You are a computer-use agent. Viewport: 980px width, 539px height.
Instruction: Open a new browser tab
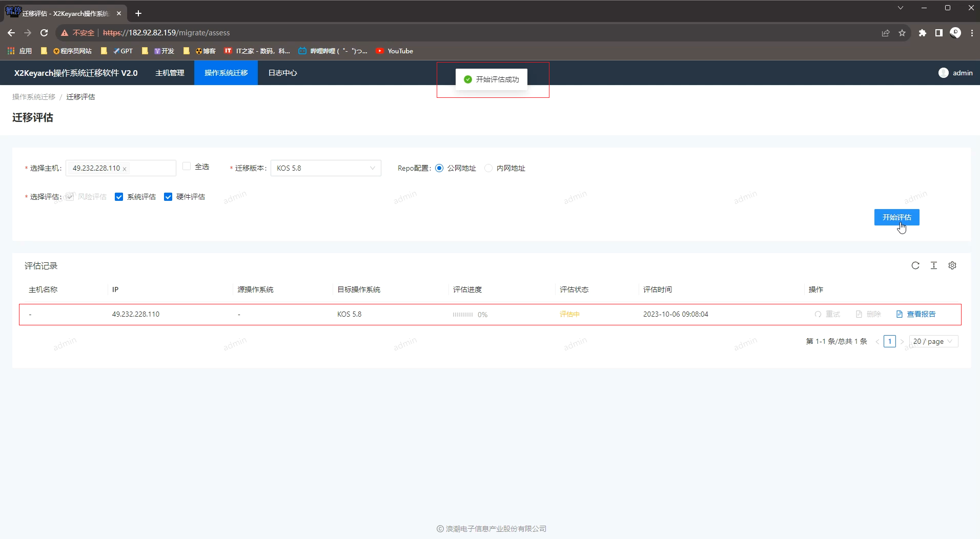138,13
